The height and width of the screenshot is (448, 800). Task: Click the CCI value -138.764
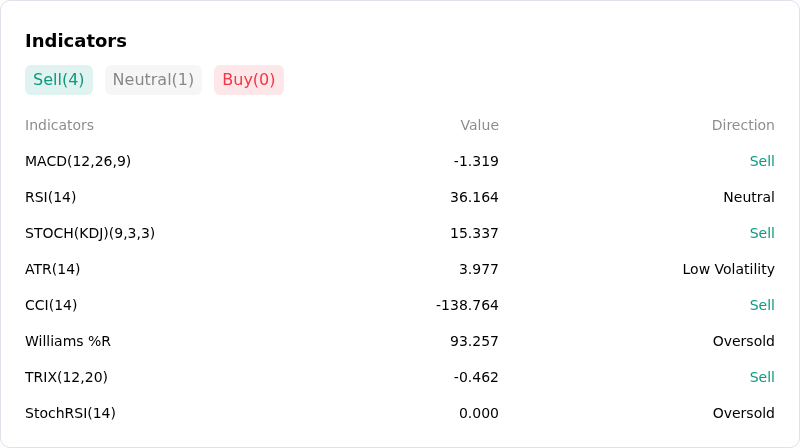point(467,305)
